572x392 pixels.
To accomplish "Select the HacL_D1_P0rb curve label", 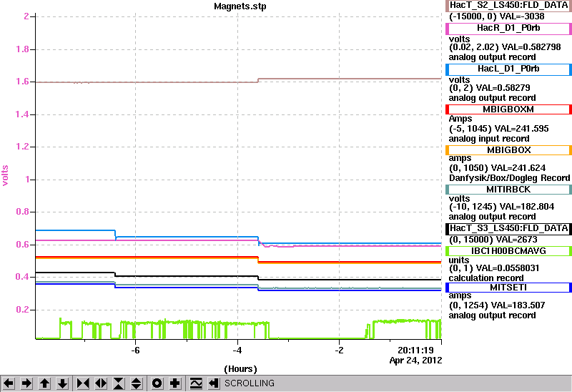I will [508, 69].
